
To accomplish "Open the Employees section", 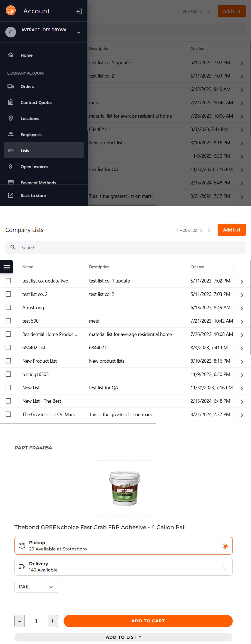I will [44, 134].
